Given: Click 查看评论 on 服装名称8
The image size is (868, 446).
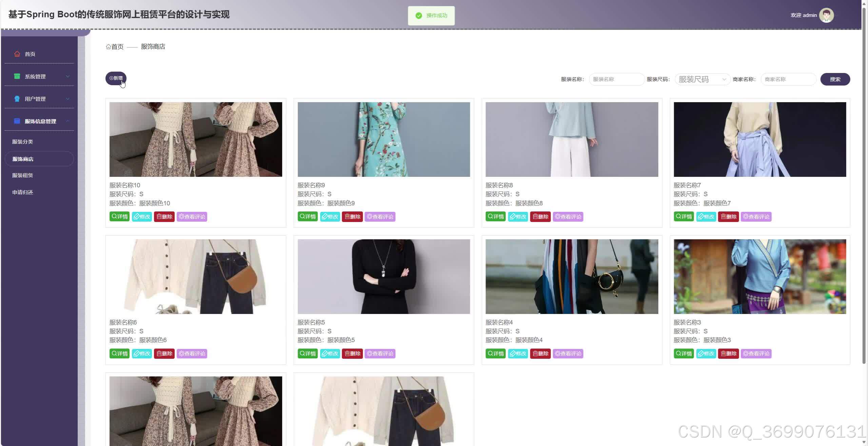Looking at the screenshot, I should (x=568, y=217).
